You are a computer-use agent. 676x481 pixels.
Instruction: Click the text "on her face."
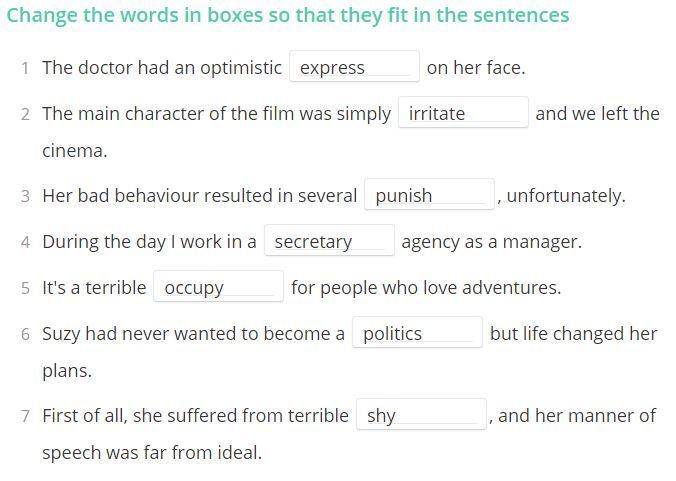[475, 68]
